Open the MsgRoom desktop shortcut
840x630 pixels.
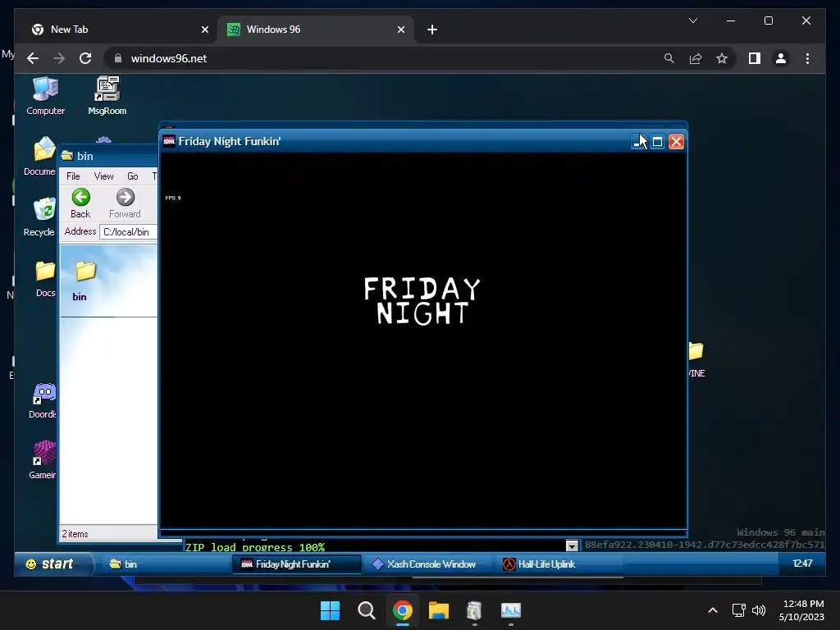click(107, 97)
